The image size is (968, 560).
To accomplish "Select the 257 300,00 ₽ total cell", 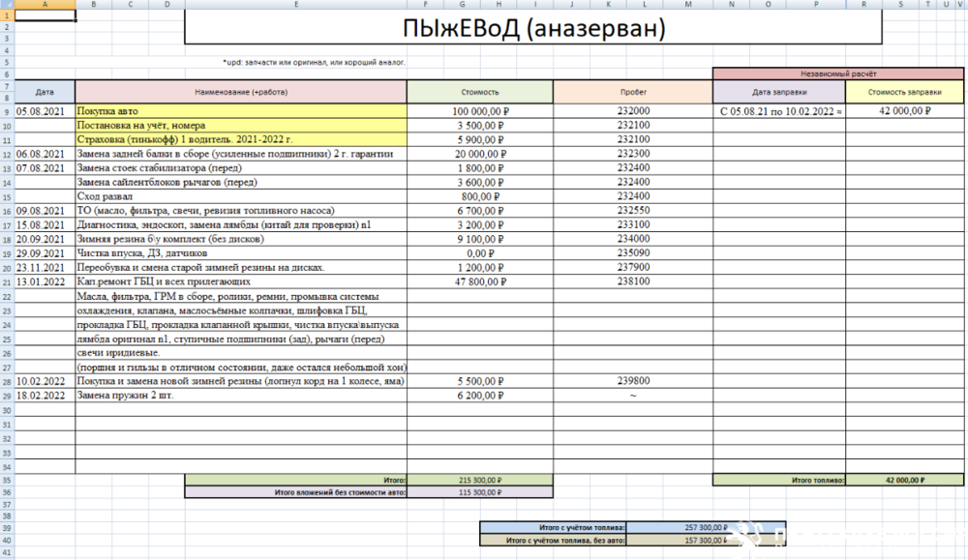I will pos(706,528).
